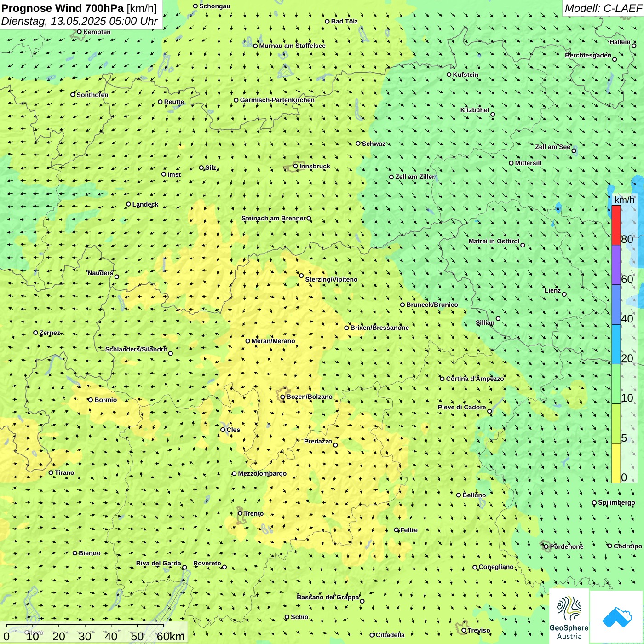Click the Pordenone label
The height and width of the screenshot is (644, 644).
567,546
